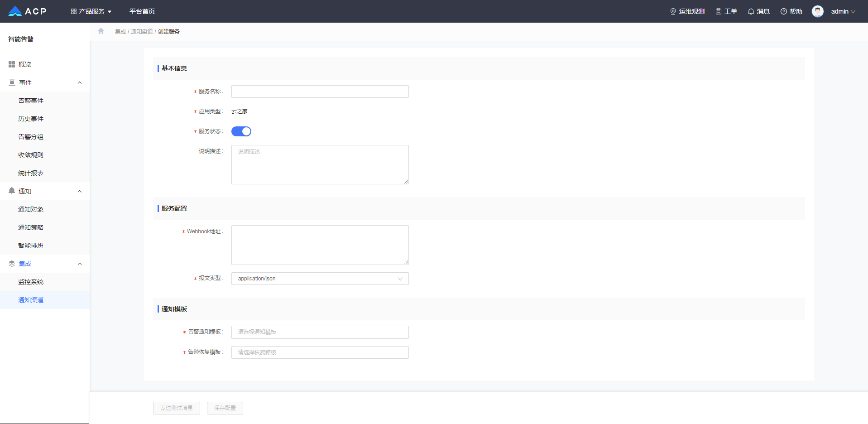Click the home icon in the breadcrumb
The image size is (868, 424).
101,31
